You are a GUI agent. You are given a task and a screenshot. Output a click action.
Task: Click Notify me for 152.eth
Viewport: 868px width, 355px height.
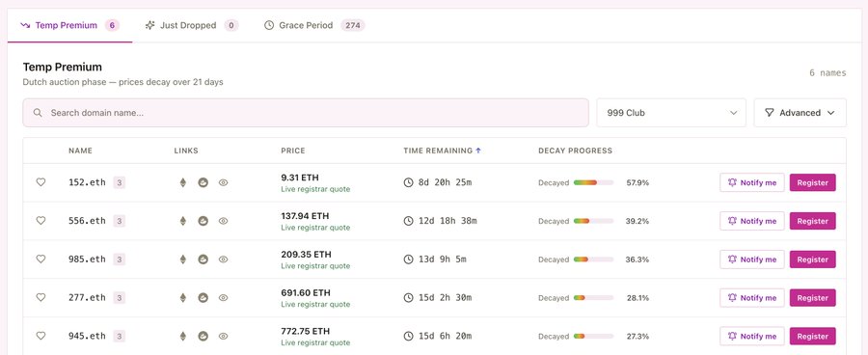coord(752,182)
